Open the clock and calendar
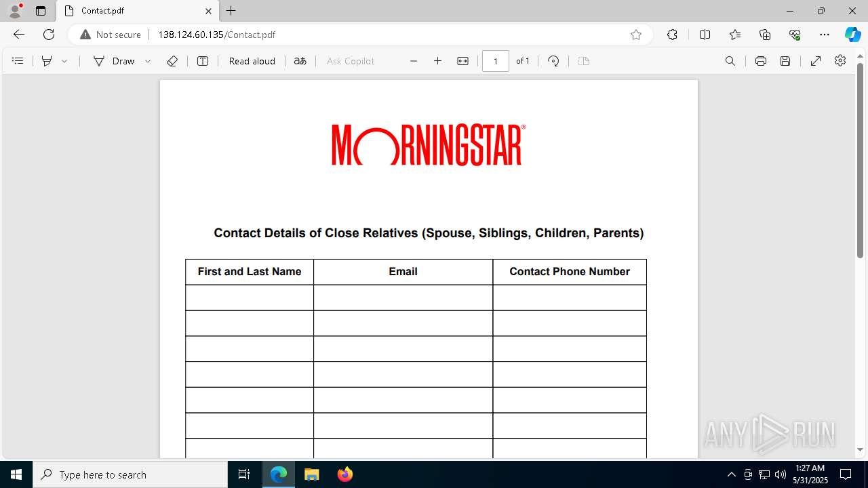 click(810, 474)
